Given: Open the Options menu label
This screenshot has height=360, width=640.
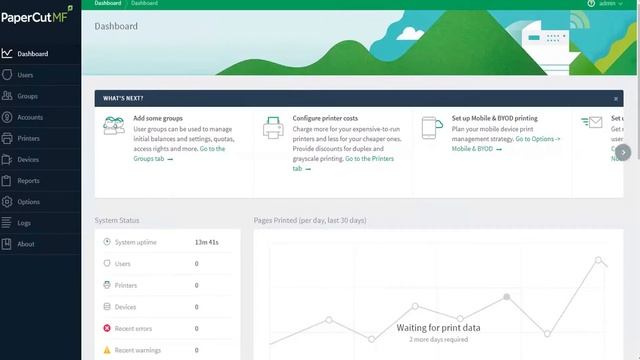Looking at the screenshot, I should click(x=29, y=202).
